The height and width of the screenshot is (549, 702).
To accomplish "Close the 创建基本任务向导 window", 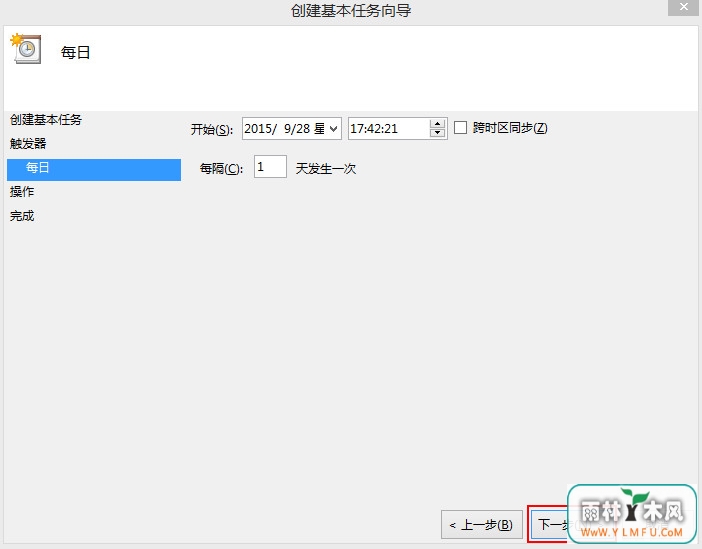I will click(x=684, y=7).
